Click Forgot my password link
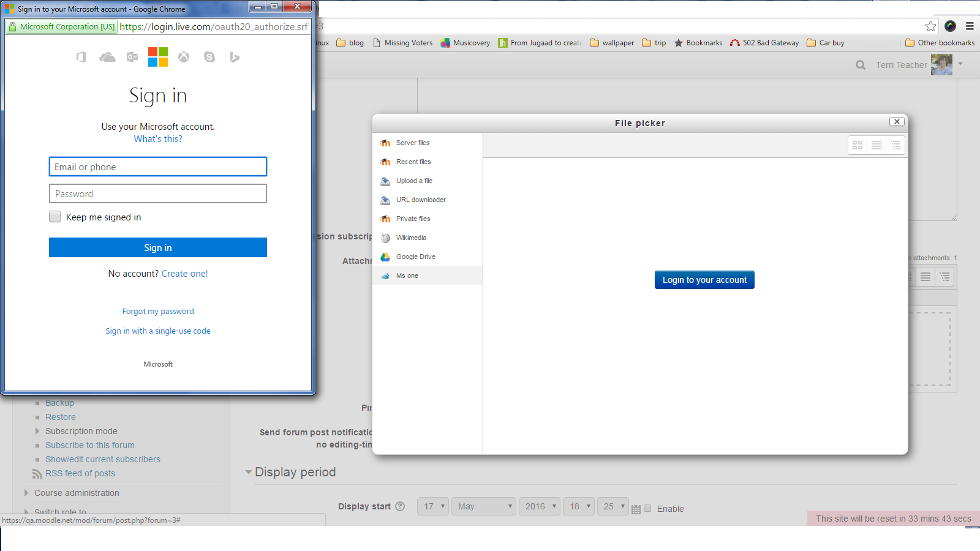 pyautogui.click(x=158, y=312)
